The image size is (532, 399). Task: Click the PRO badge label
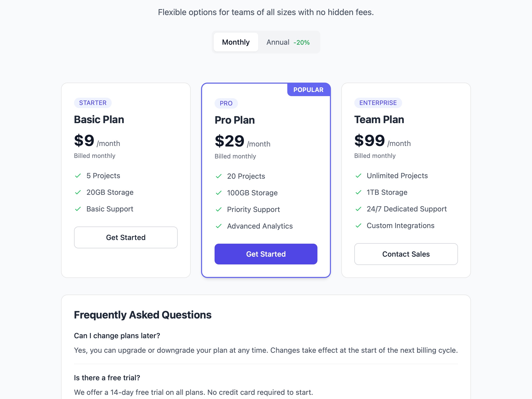[x=226, y=103]
